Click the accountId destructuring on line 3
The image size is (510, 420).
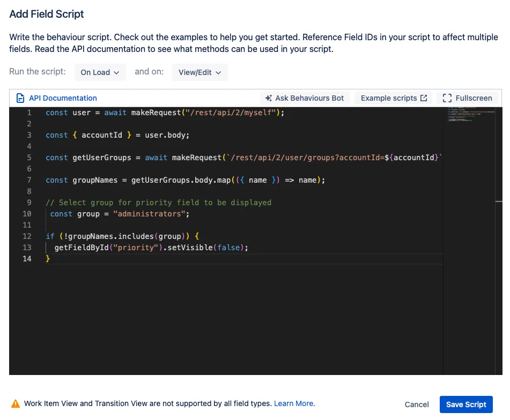[102, 135]
